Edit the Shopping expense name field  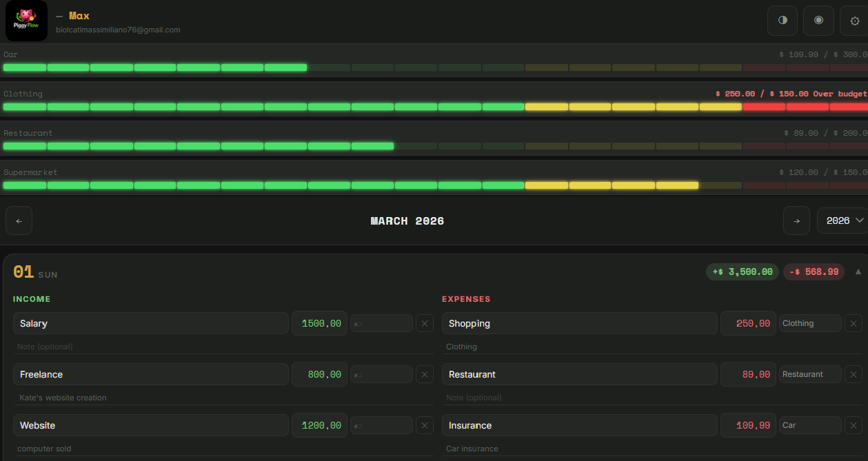pyautogui.click(x=579, y=323)
